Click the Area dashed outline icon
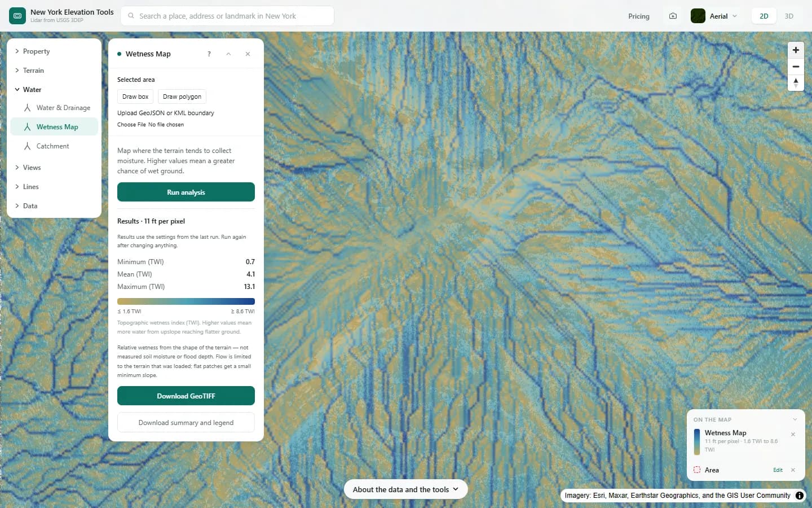 (x=697, y=470)
